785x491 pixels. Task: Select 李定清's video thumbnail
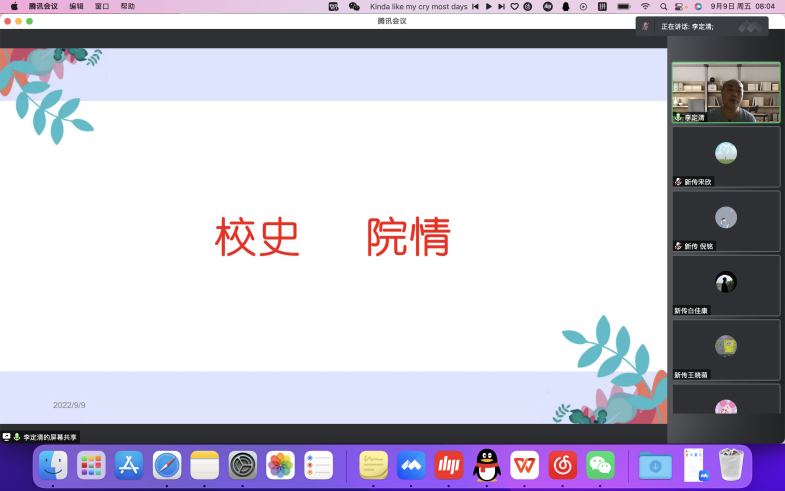click(x=726, y=93)
